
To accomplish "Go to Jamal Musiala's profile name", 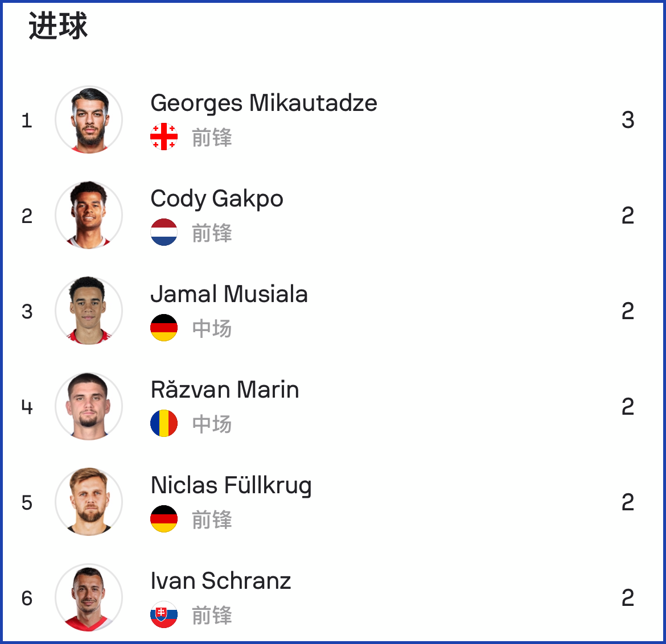I will coord(229,294).
